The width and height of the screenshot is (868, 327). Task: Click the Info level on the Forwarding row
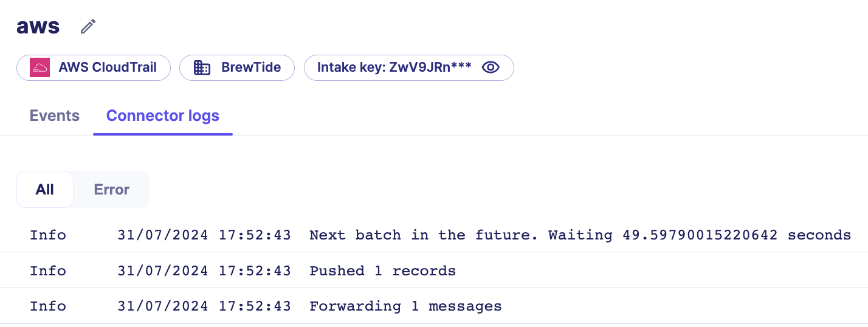(x=48, y=306)
